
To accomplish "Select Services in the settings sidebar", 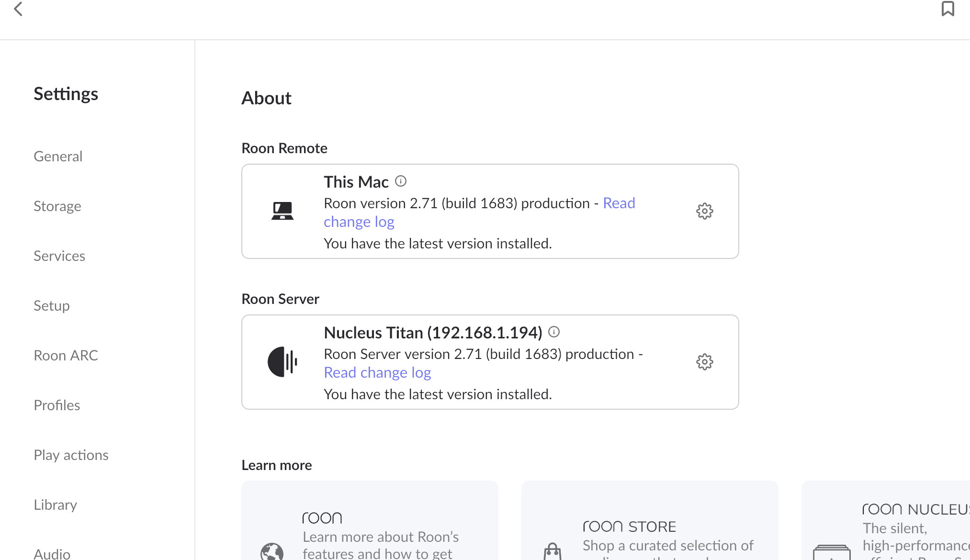I will (59, 256).
